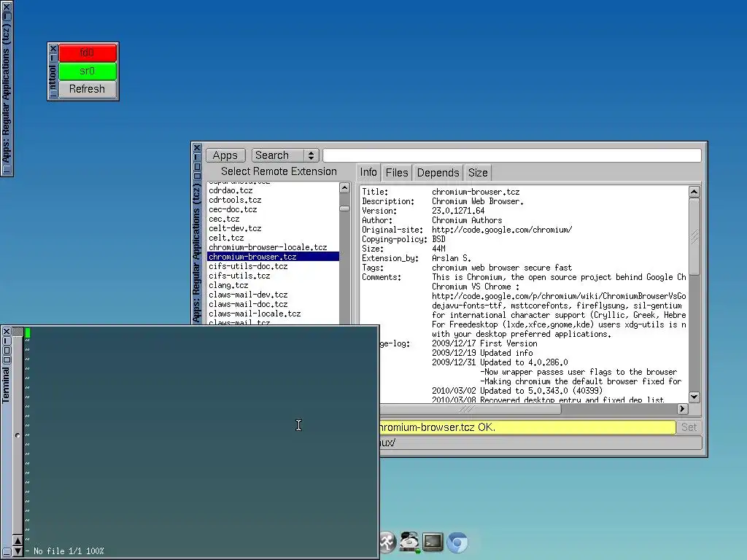Click the info pane vertical scrollbar thumb
This screenshot has width=747, height=560.
pyautogui.click(x=694, y=237)
